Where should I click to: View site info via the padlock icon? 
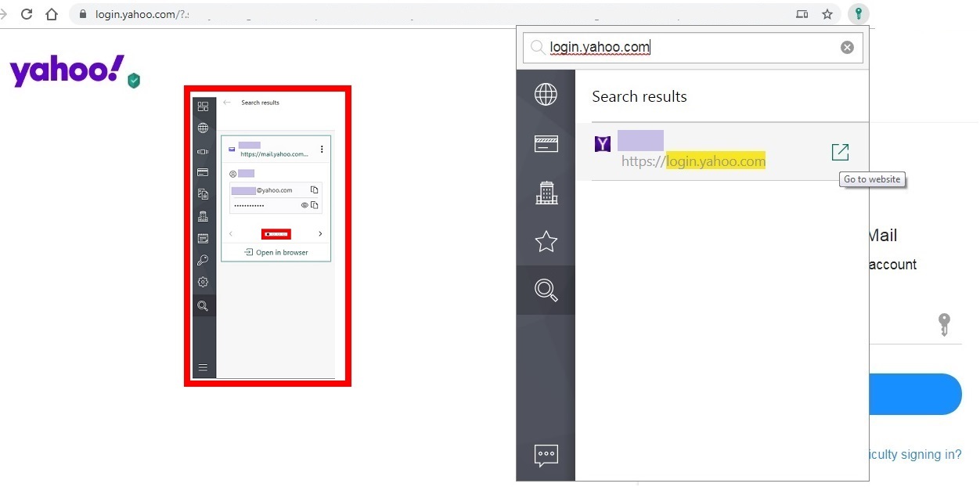tap(83, 14)
